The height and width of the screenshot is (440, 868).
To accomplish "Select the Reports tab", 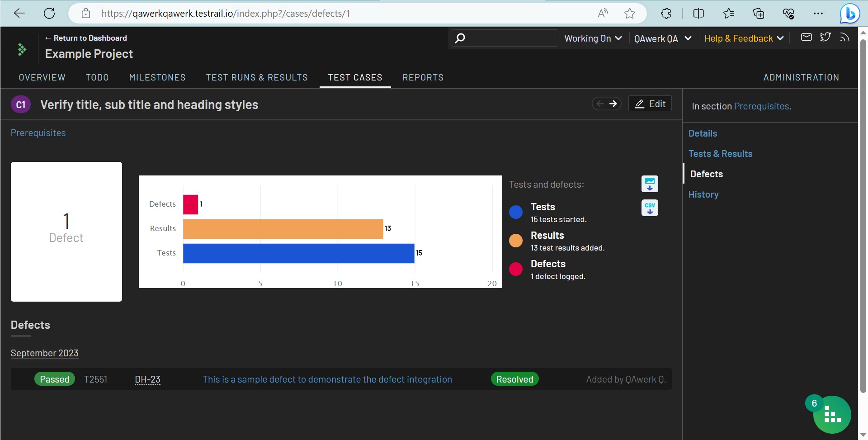I will click(423, 77).
